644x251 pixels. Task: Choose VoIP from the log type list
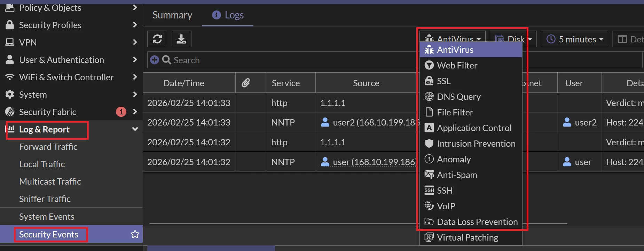tap(471, 206)
